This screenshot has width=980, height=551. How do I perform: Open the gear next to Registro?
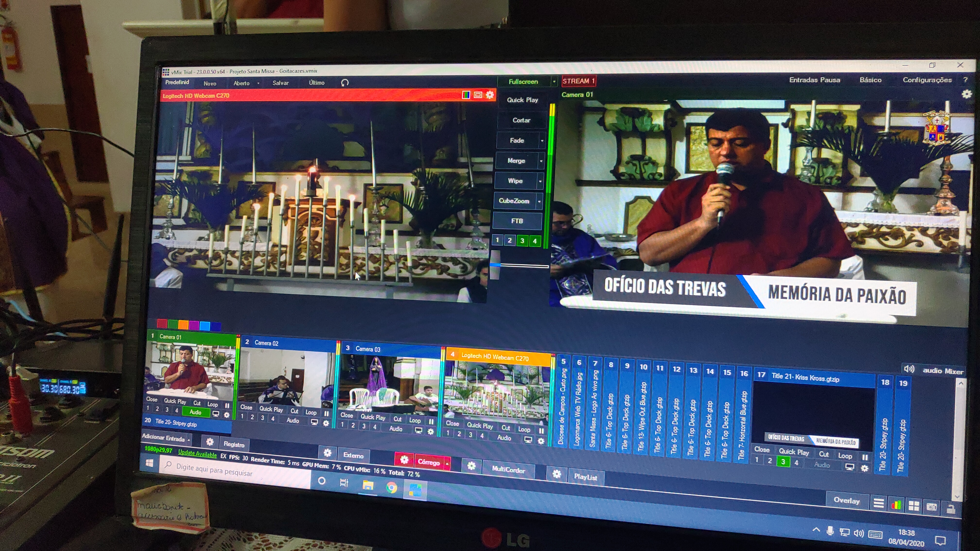coord(210,442)
